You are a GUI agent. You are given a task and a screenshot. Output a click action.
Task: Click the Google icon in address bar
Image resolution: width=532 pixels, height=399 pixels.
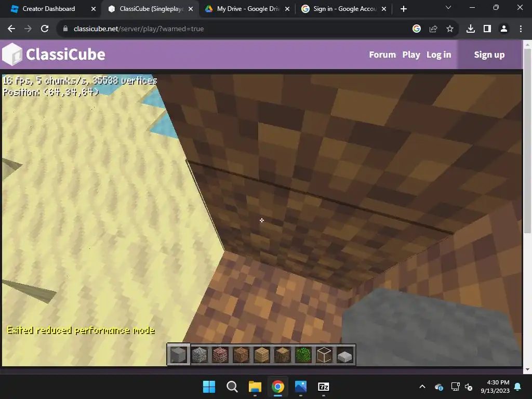pyautogui.click(x=417, y=29)
